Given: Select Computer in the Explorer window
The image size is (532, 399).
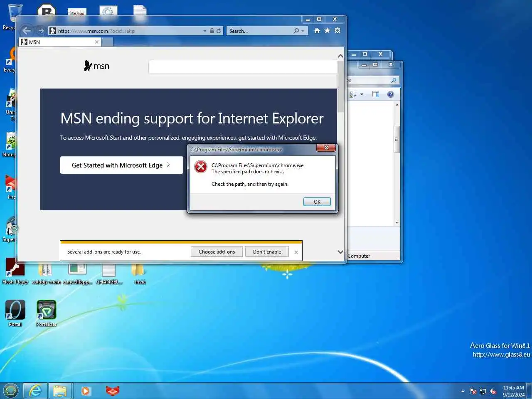Looking at the screenshot, I should tap(359, 256).
